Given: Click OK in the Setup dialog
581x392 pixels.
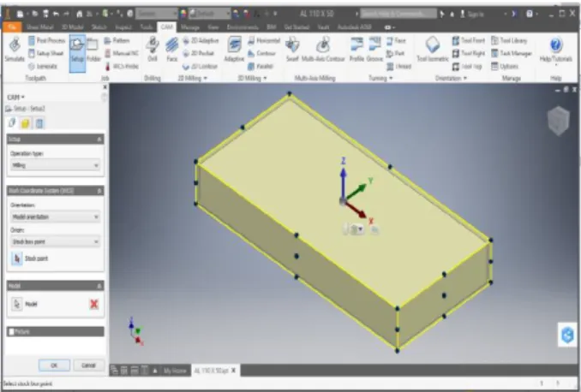Looking at the screenshot, I should (54, 365).
